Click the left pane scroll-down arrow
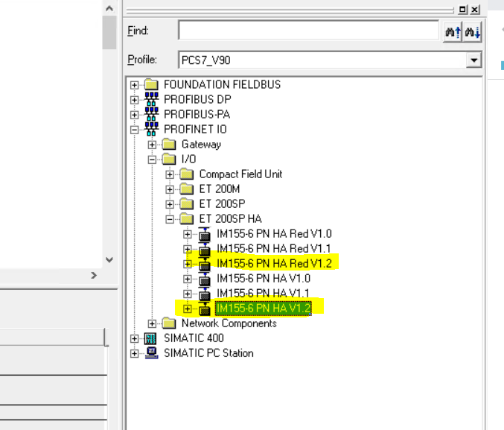The image size is (504, 430). (109, 260)
